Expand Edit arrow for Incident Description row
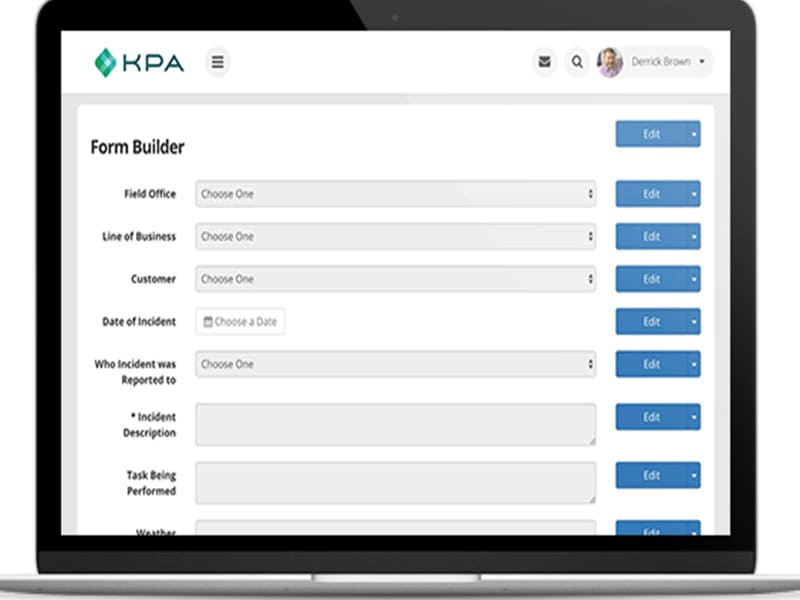The image size is (800, 600). click(x=694, y=417)
